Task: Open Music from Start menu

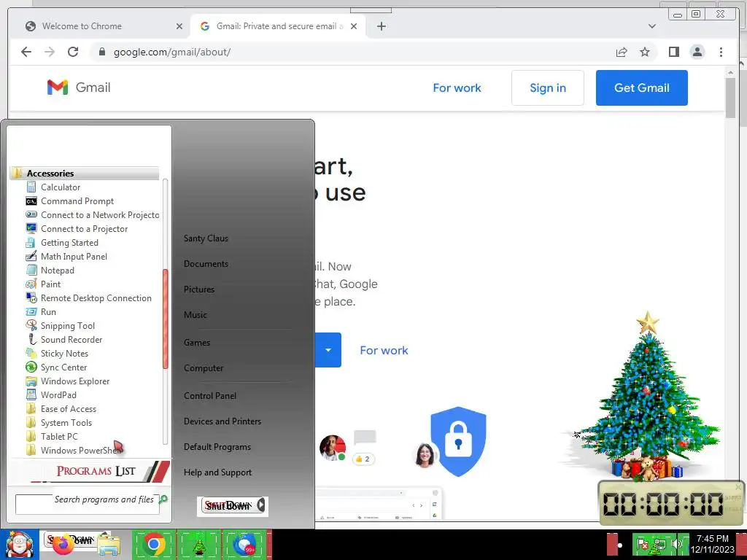Action: 196,315
